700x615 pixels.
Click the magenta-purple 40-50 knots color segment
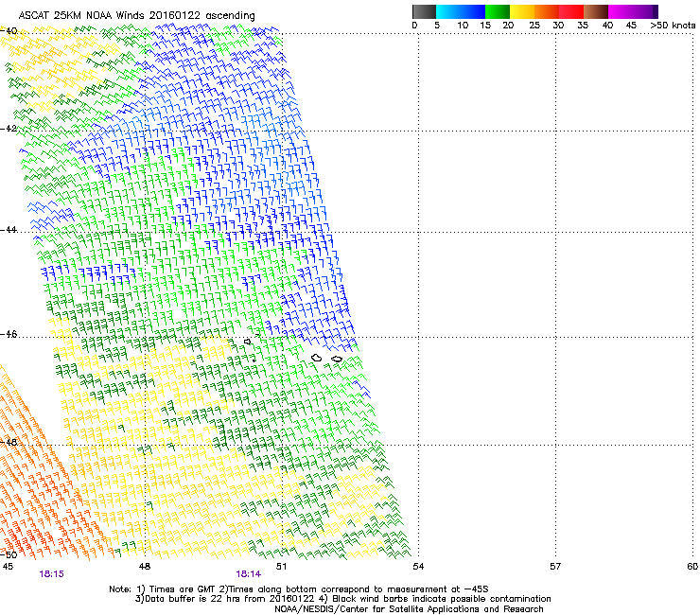click(633, 11)
